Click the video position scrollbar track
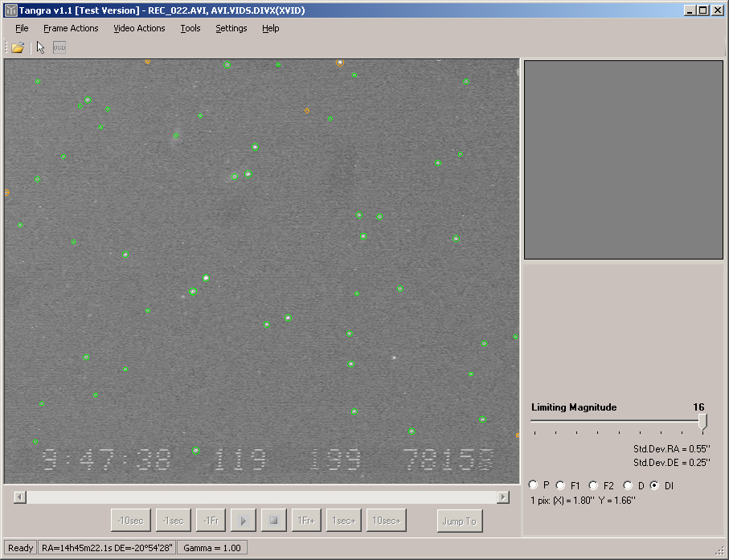 point(261,497)
